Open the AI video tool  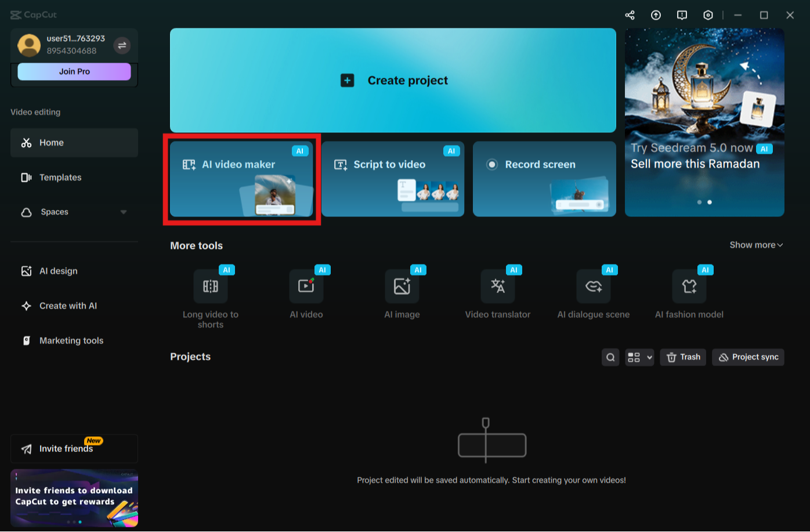coord(306,286)
